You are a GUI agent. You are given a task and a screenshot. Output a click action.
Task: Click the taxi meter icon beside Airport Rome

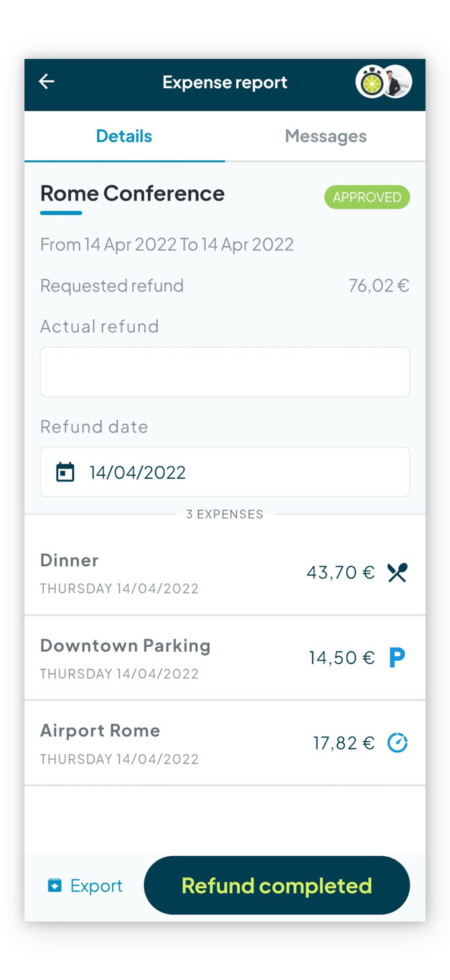pos(397,743)
